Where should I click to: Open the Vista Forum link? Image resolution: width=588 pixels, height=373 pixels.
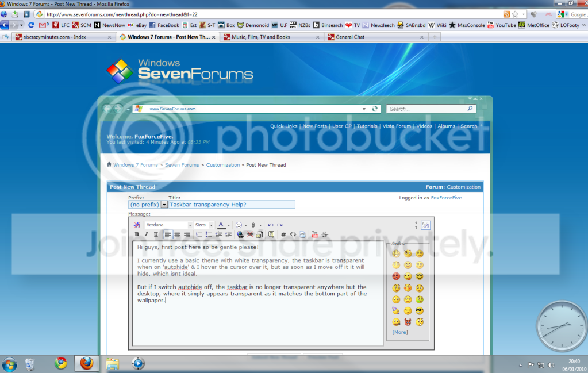click(397, 126)
